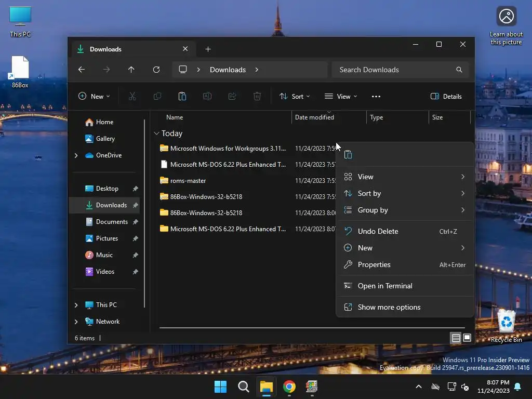Go to Home in the navigation pane
The image size is (532, 399).
(x=104, y=122)
